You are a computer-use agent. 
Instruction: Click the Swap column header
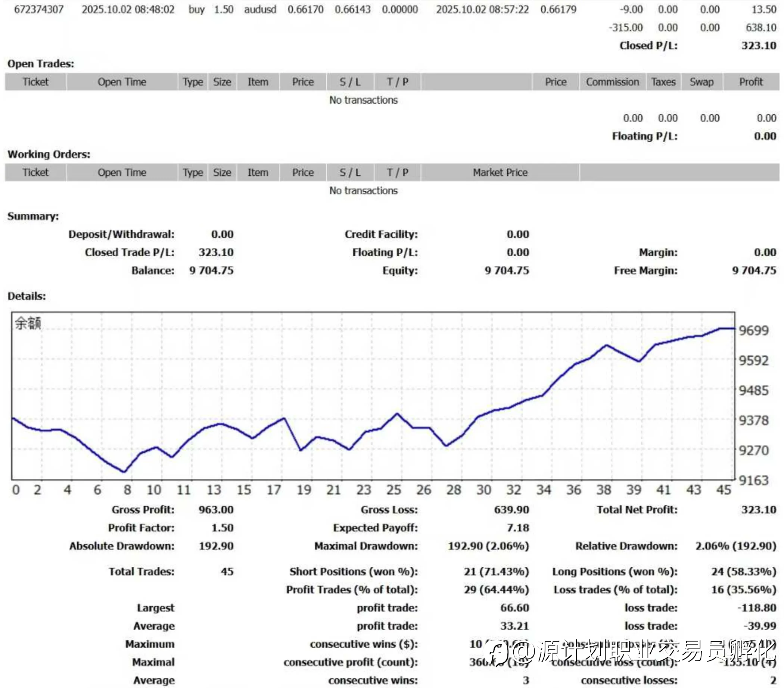701,82
